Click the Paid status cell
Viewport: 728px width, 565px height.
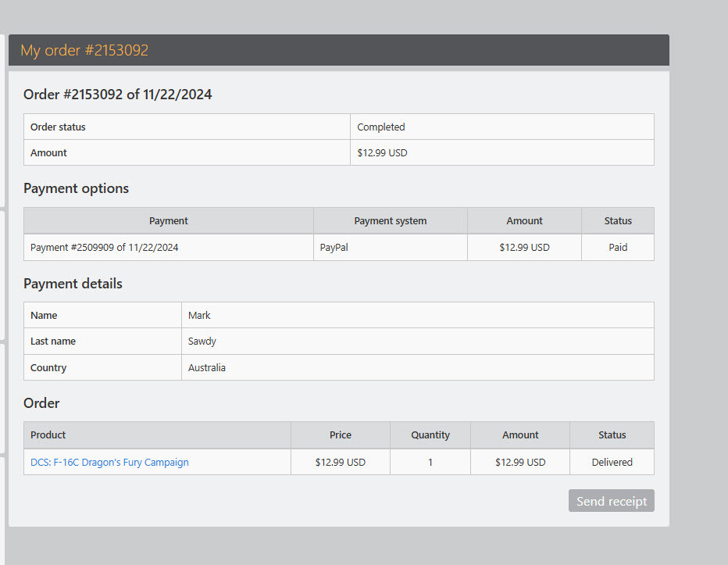point(618,247)
